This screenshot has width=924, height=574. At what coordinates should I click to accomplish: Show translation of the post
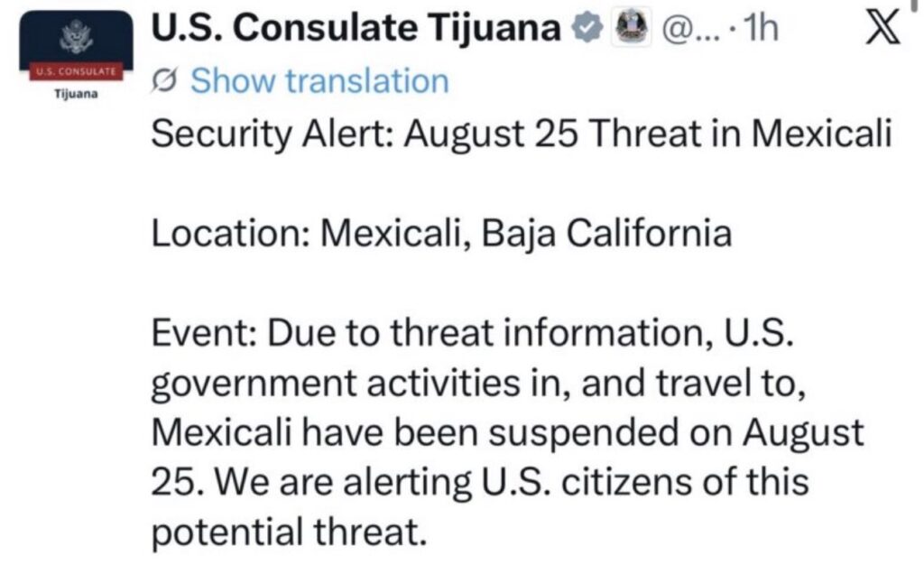[319, 80]
